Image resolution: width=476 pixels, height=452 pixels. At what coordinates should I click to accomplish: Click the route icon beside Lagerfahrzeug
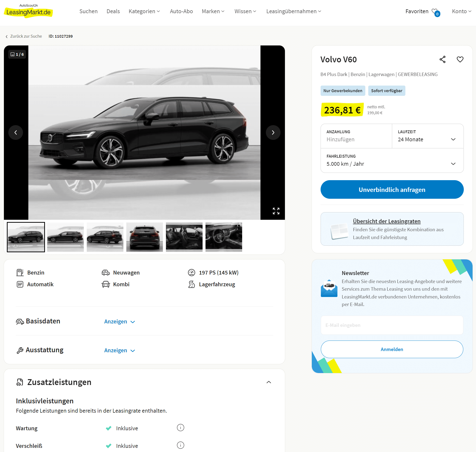[x=192, y=284]
